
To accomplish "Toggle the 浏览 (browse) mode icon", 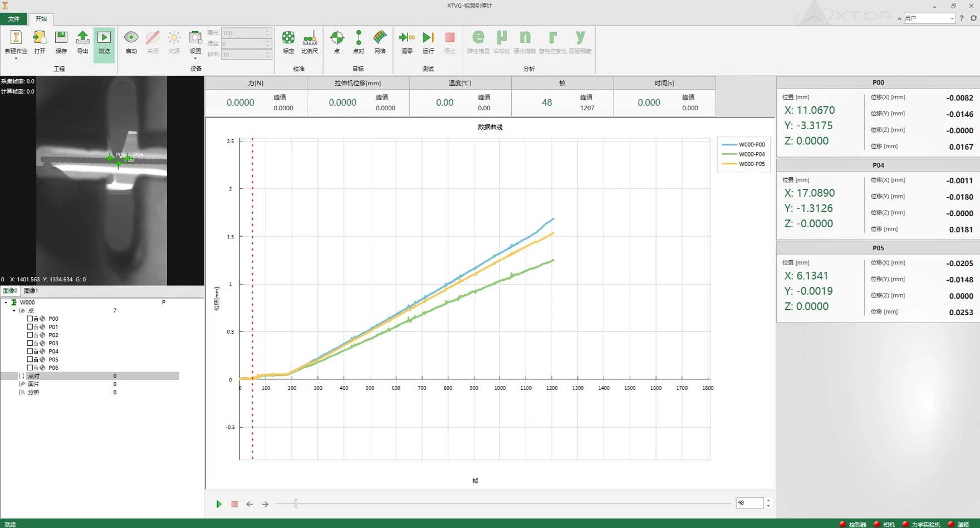I will (104, 38).
